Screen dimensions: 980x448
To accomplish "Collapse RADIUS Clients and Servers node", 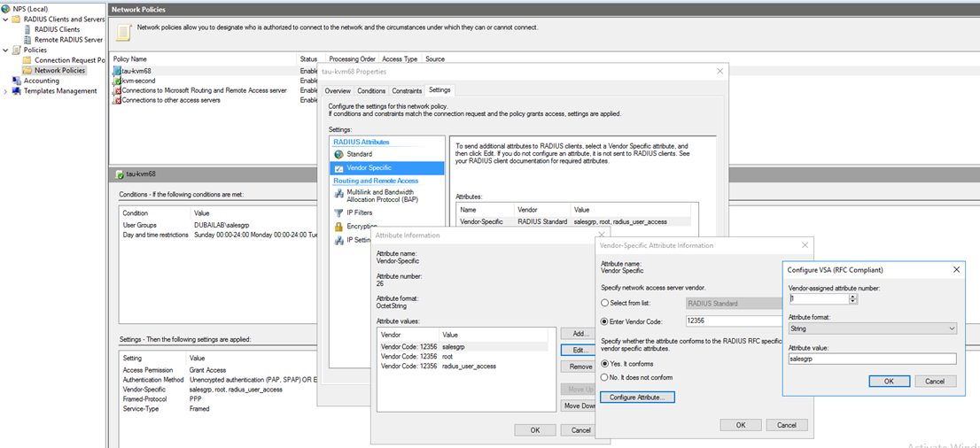I will pyautogui.click(x=5, y=19).
